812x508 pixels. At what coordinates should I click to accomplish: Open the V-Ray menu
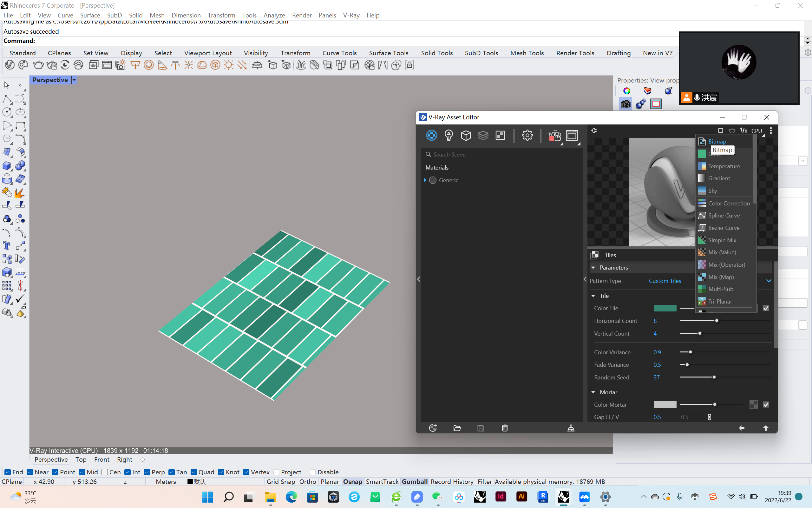351,15
